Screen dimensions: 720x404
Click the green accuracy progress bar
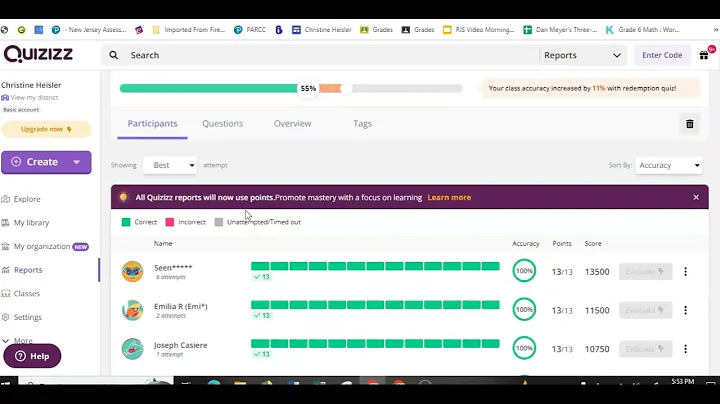click(208, 88)
